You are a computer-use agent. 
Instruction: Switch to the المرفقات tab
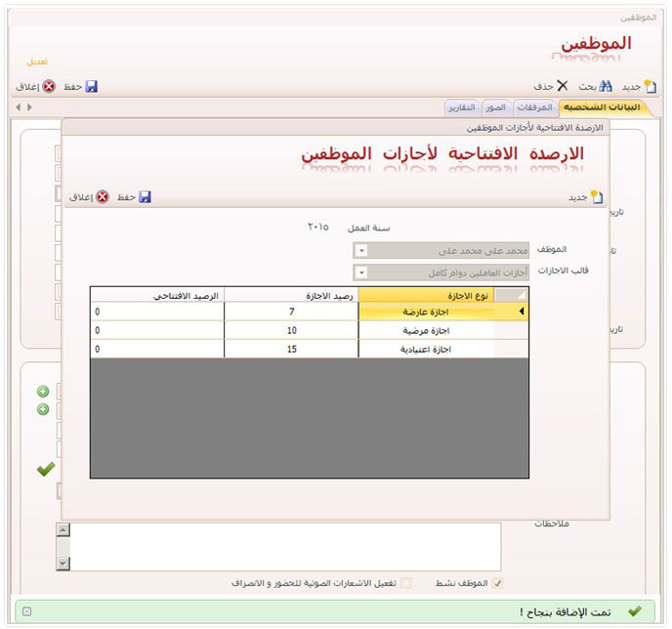coord(534,107)
